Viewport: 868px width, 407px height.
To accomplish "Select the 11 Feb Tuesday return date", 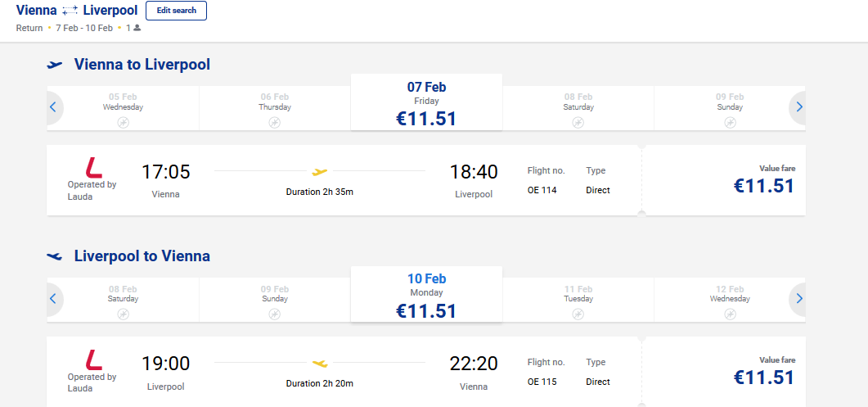I will pyautogui.click(x=578, y=300).
